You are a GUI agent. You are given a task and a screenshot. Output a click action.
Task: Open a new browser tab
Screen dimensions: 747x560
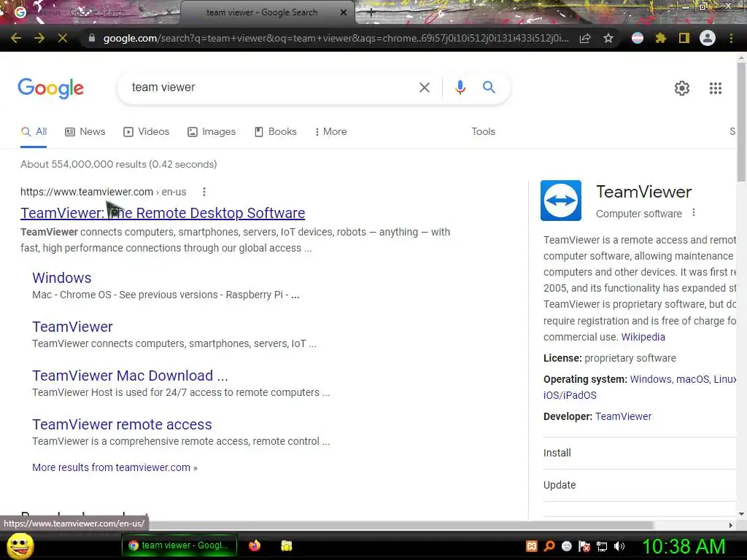371,13
